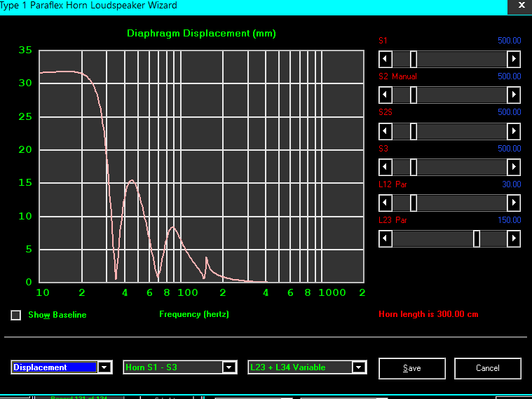The image size is (532, 399).
Task: Click the Cancel button
Action: coord(488,368)
